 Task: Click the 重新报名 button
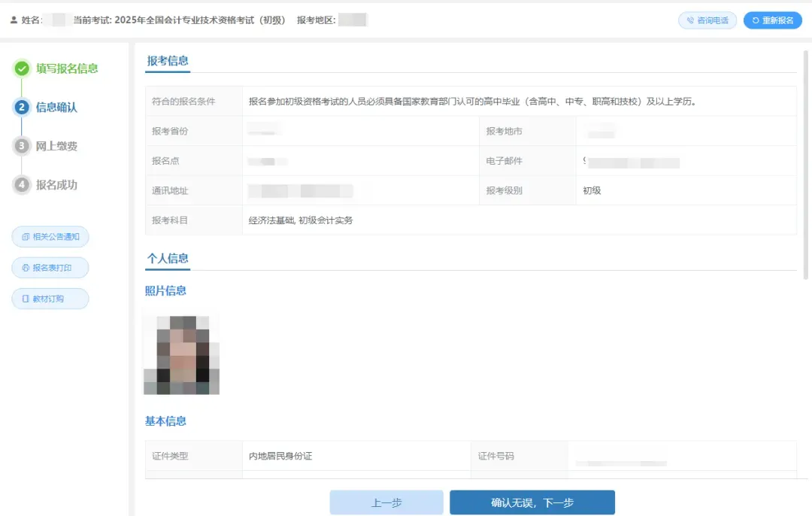point(773,20)
